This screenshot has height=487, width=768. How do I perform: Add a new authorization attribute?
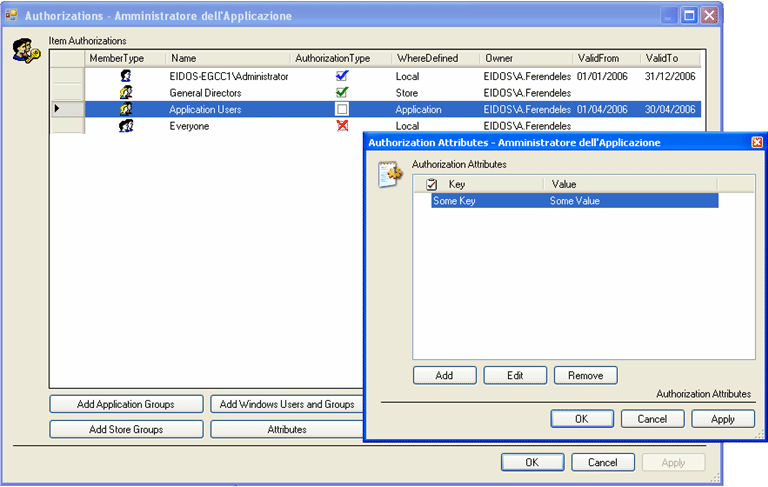click(444, 375)
